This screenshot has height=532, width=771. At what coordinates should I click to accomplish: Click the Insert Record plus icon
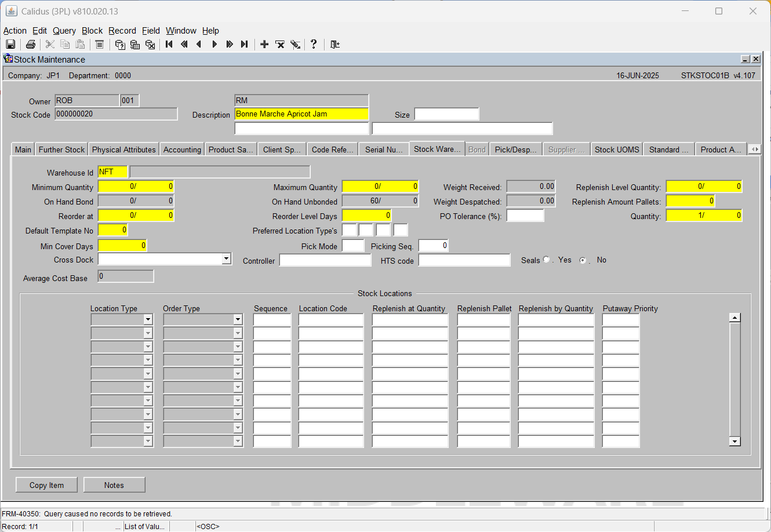coord(264,44)
